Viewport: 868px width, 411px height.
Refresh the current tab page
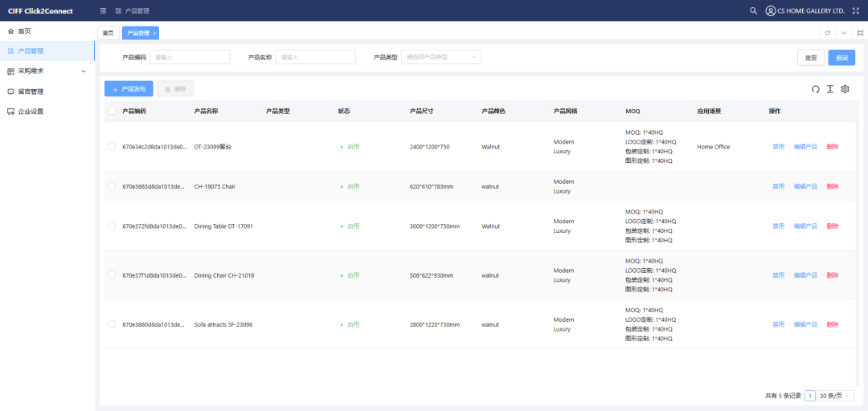coord(828,33)
